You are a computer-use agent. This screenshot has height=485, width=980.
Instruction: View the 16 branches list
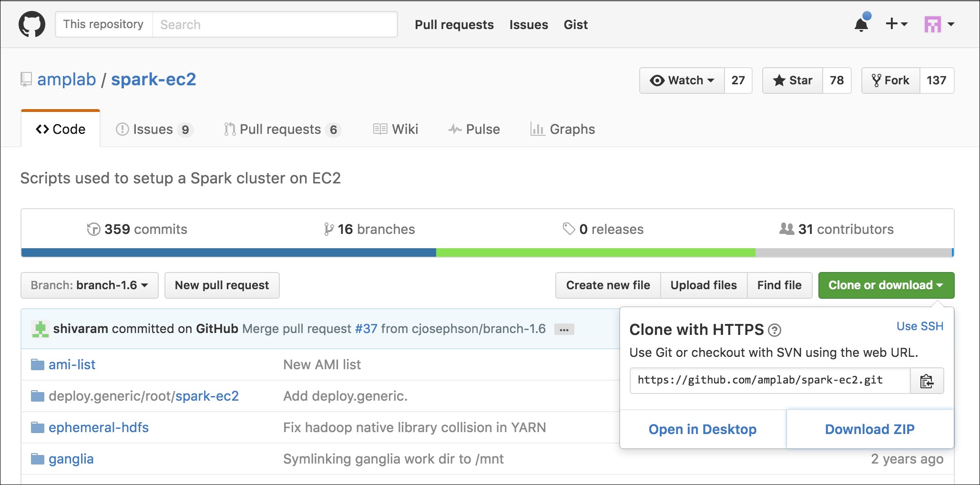[369, 229]
